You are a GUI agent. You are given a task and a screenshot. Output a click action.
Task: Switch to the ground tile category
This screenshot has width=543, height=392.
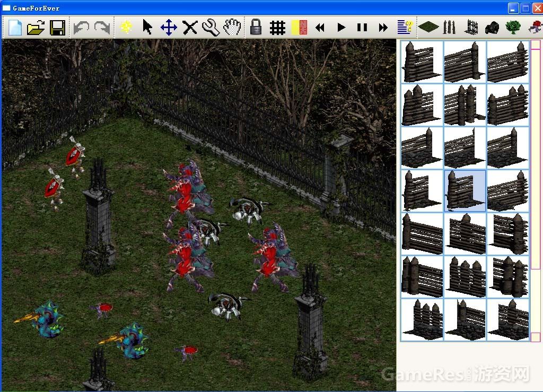(x=428, y=27)
